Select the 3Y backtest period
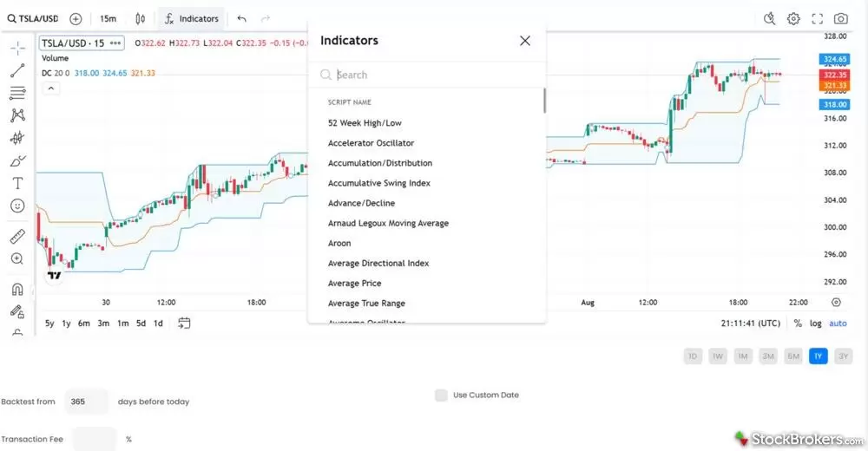The width and height of the screenshot is (868, 451). pyautogui.click(x=843, y=356)
